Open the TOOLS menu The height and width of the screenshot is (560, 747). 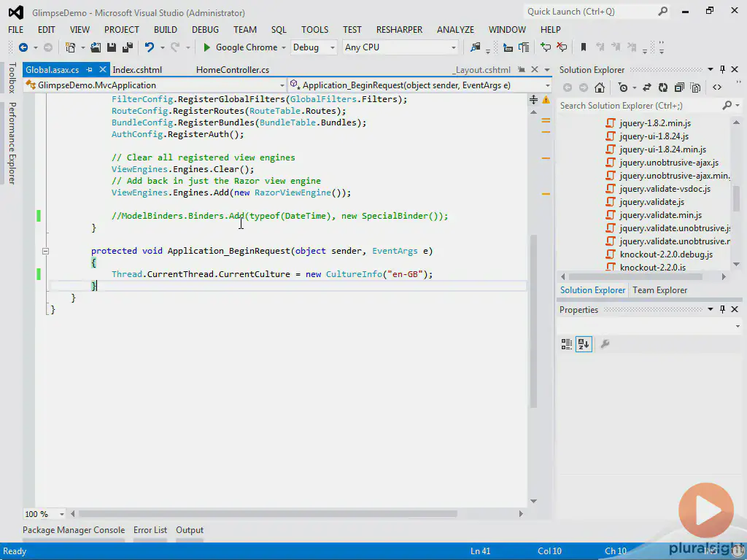pyautogui.click(x=314, y=29)
